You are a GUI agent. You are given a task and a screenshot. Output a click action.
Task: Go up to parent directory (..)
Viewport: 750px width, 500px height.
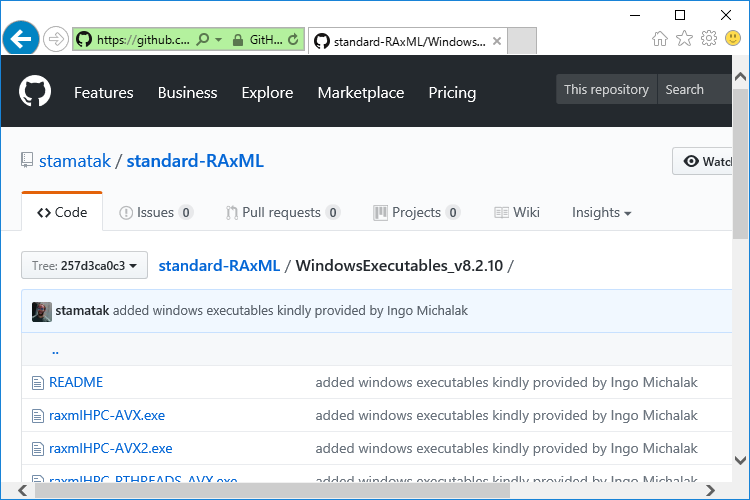click(x=55, y=351)
